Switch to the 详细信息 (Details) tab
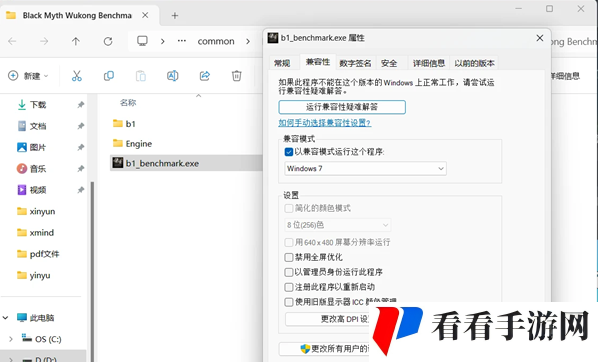This screenshot has width=599, height=362. click(429, 63)
